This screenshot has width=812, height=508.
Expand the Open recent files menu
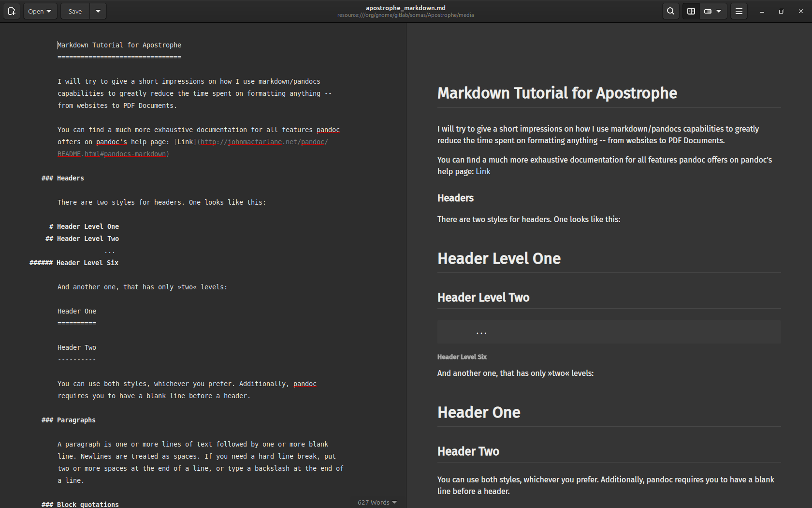(40, 11)
